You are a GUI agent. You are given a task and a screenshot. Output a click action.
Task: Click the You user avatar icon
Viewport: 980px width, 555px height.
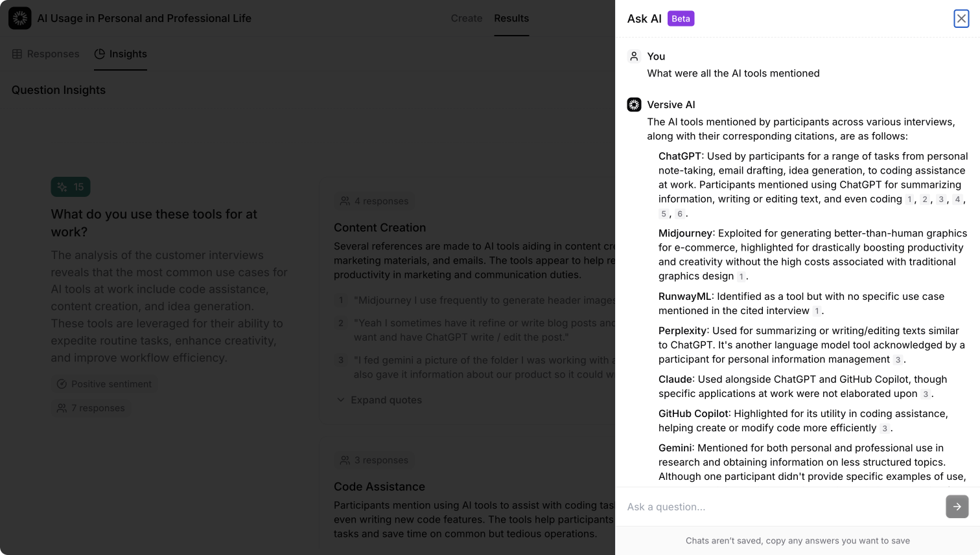[x=634, y=56]
